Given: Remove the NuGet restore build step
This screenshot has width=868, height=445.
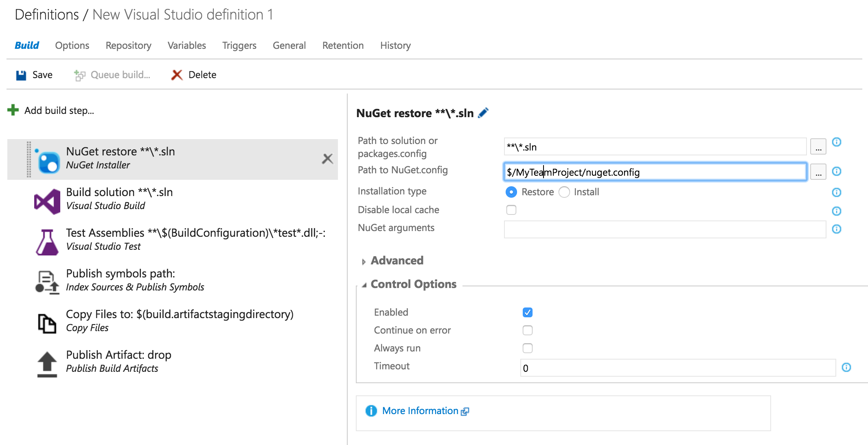Looking at the screenshot, I should (327, 159).
